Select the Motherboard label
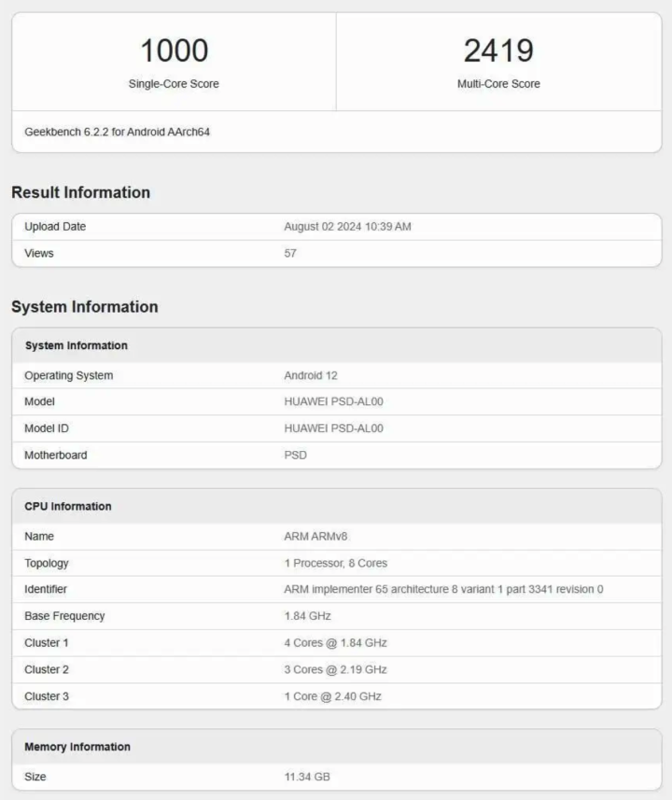 pos(56,456)
